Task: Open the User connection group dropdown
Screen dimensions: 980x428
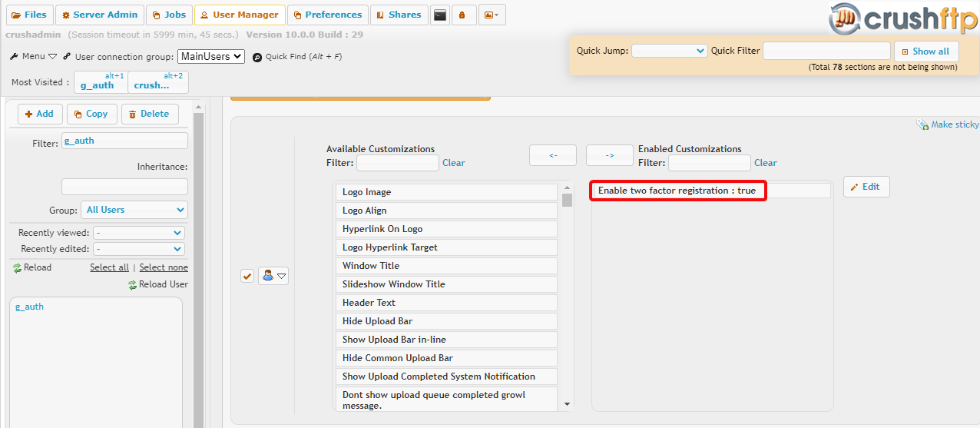Action: click(210, 56)
